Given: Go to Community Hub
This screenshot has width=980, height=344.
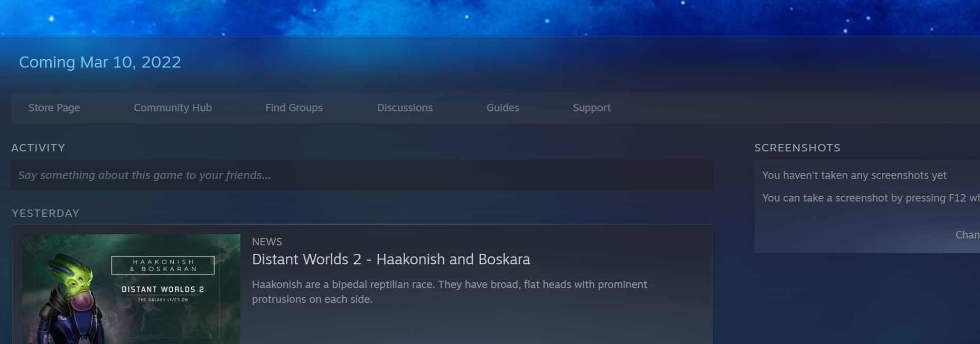Looking at the screenshot, I should pyautogui.click(x=173, y=108).
